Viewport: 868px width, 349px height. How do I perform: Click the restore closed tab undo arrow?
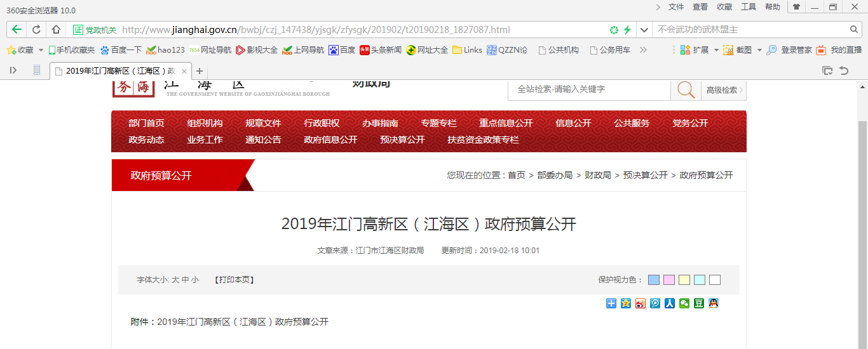(844, 70)
